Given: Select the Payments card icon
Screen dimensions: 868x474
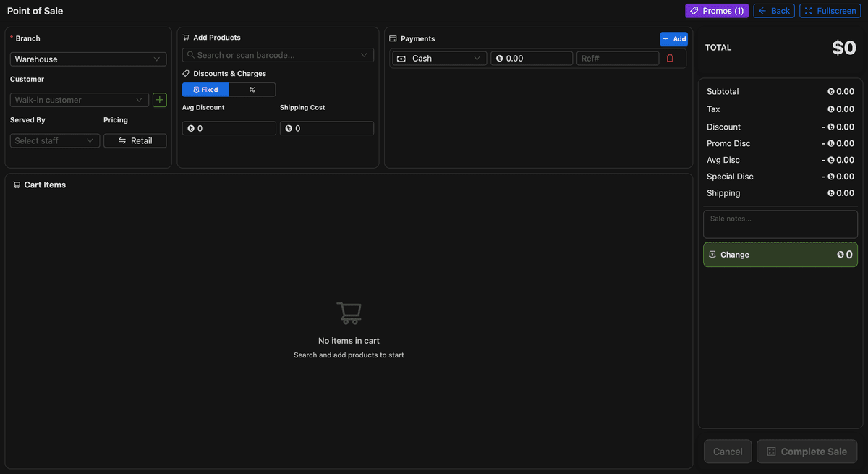Looking at the screenshot, I should click(393, 39).
